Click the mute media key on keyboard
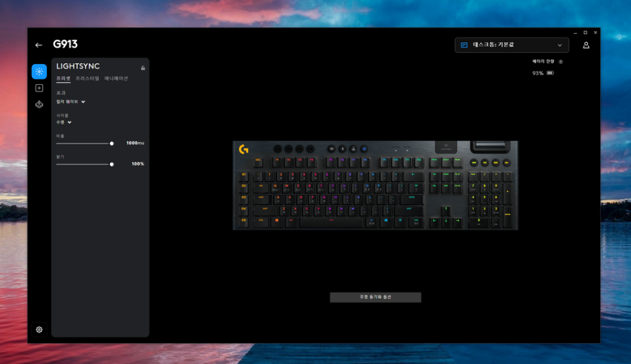Image resolution: width=631 pixels, height=364 pixels. coord(507,162)
